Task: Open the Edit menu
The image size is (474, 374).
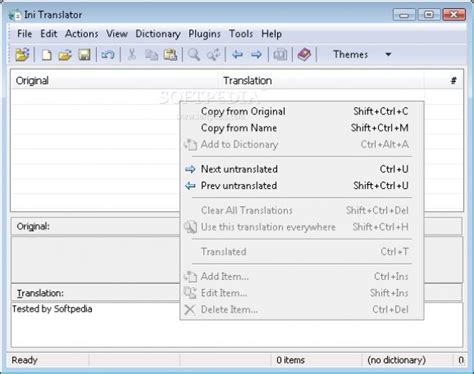Action: pyautogui.click(x=49, y=34)
